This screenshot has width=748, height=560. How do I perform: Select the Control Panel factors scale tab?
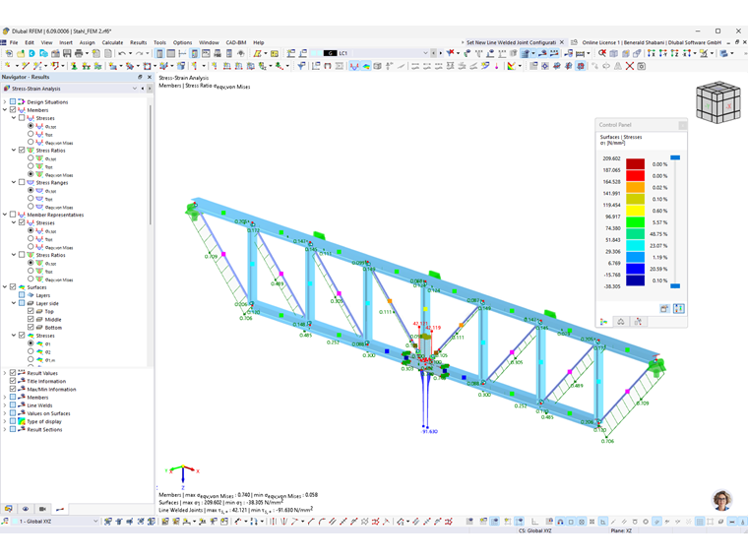click(621, 322)
